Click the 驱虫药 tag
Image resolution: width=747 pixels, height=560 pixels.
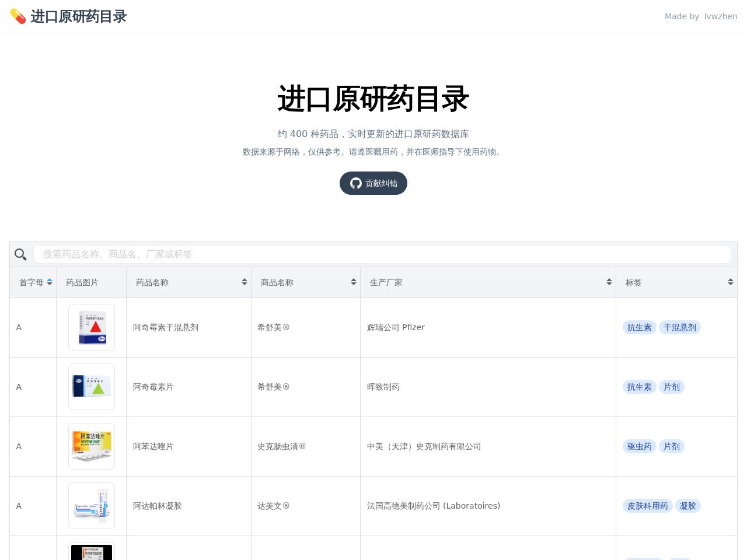pyautogui.click(x=640, y=446)
